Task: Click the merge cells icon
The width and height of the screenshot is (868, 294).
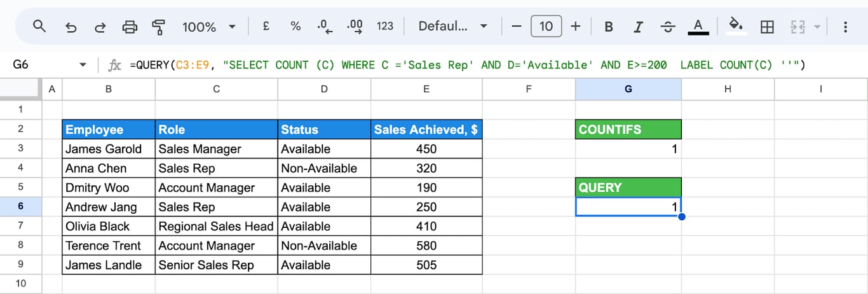Action: tap(797, 27)
